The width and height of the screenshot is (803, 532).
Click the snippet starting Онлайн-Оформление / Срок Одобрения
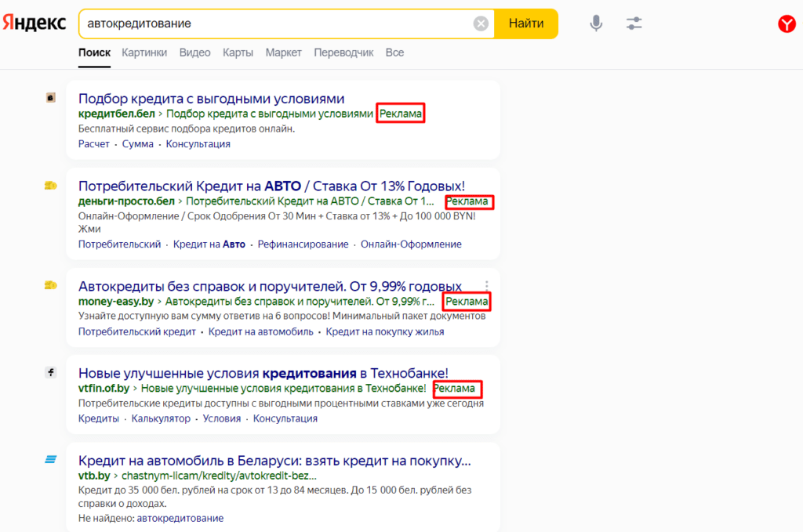click(x=277, y=222)
